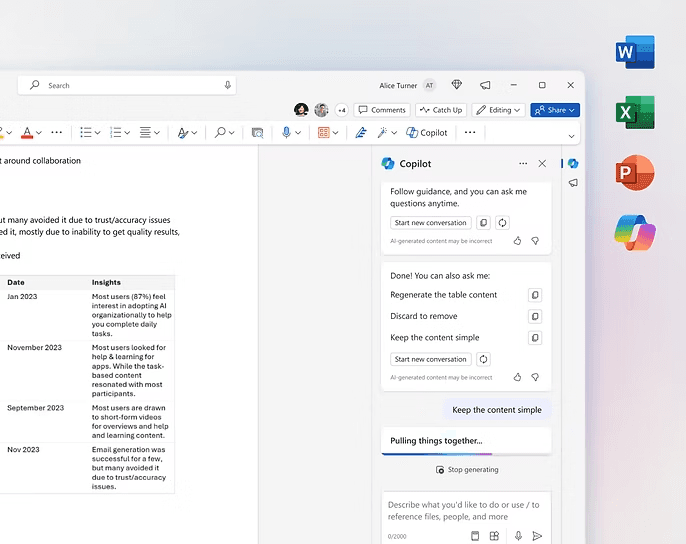The height and width of the screenshot is (544, 686).
Task: Open the Editing mode dropdown
Action: pos(499,110)
